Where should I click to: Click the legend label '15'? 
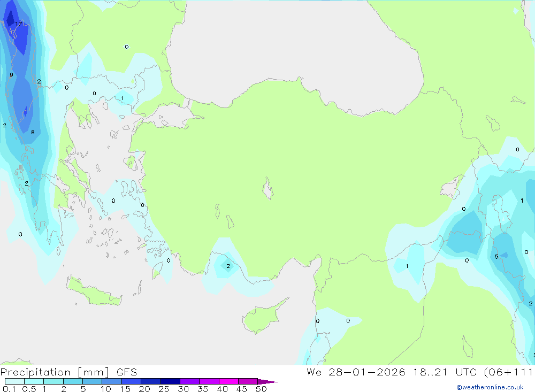(x=125, y=389)
